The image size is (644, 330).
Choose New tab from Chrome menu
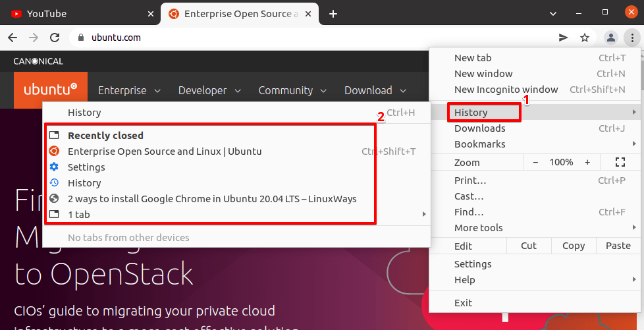coord(535,58)
